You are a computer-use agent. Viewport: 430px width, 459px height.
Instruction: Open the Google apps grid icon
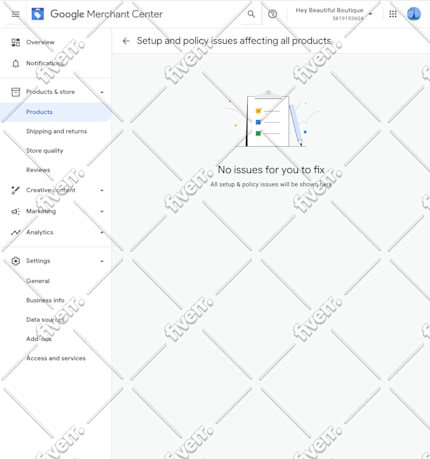pos(393,14)
